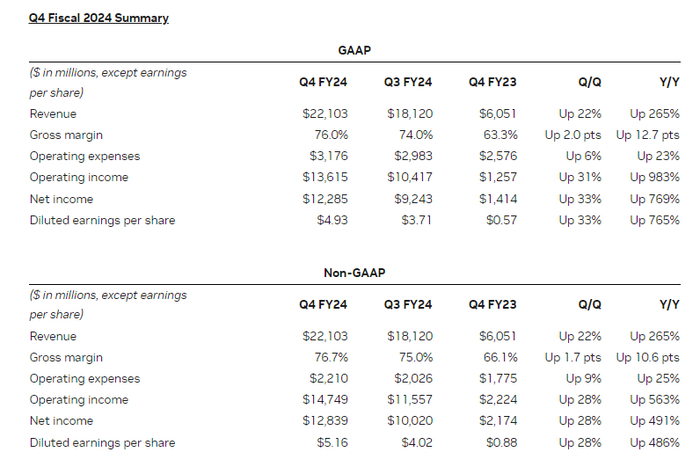Click the Up 486% diluted EPS cell
700x467 pixels.
point(655,442)
